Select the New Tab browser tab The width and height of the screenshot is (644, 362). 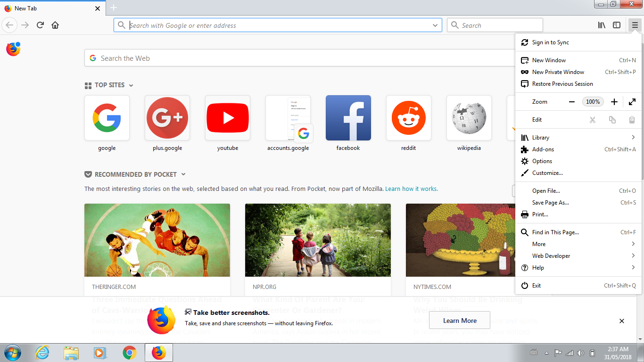click(53, 8)
